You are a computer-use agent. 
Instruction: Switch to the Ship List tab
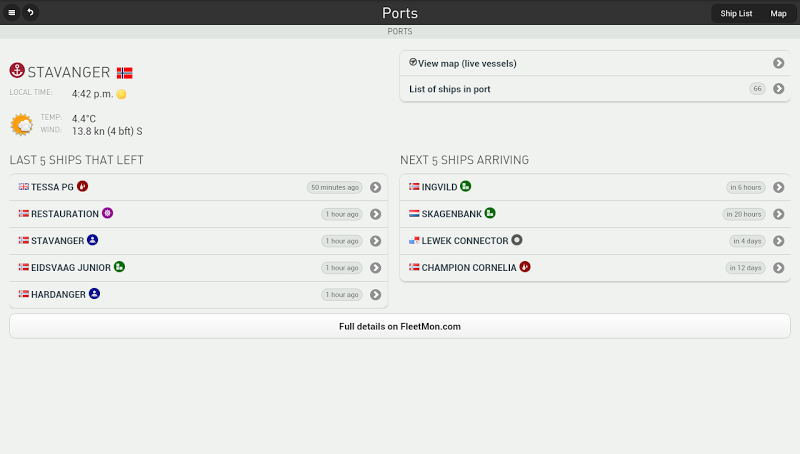[736, 13]
